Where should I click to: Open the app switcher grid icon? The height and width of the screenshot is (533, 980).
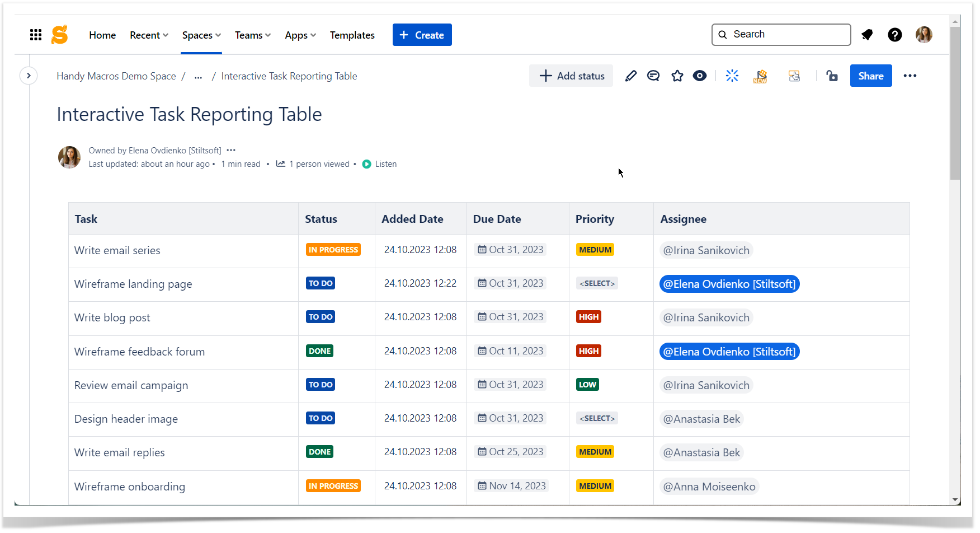(36, 35)
